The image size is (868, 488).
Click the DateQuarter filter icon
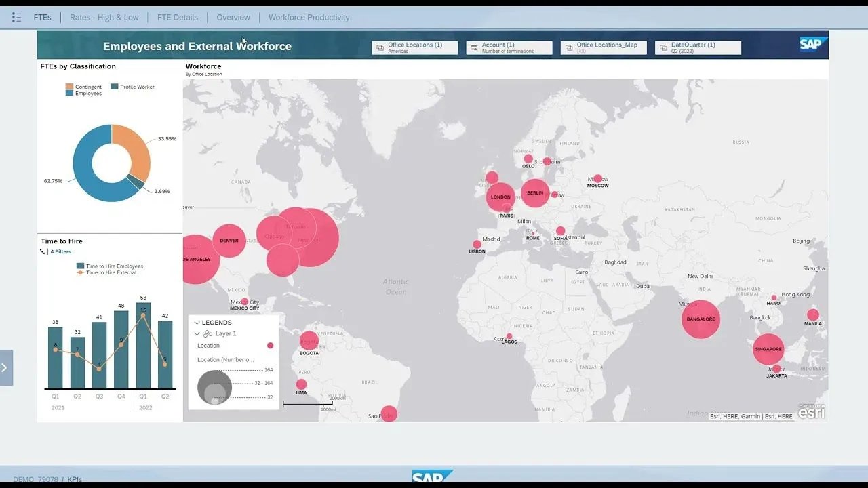point(664,47)
